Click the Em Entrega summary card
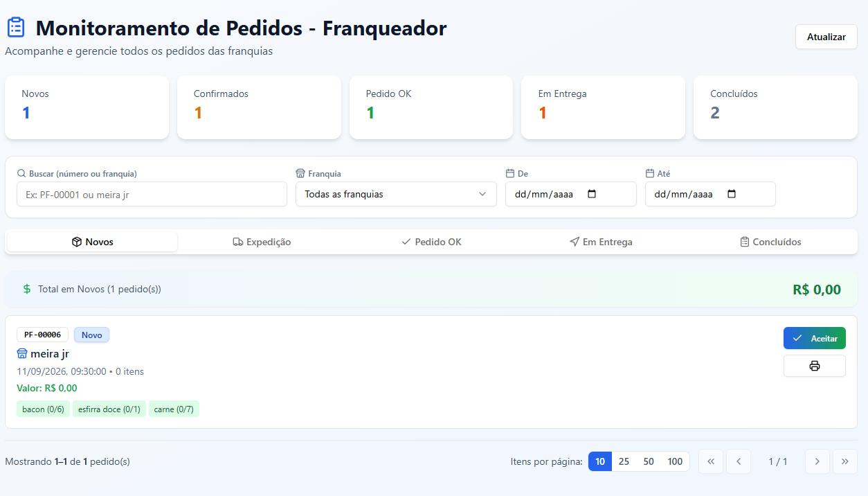Image resolution: width=868 pixels, height=496 pixels. point(603,107)
